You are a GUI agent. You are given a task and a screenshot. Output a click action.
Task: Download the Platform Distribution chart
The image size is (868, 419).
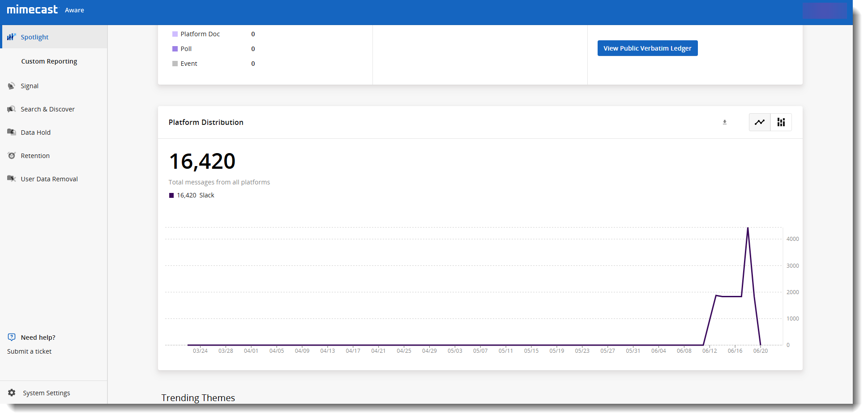point(724,122)
